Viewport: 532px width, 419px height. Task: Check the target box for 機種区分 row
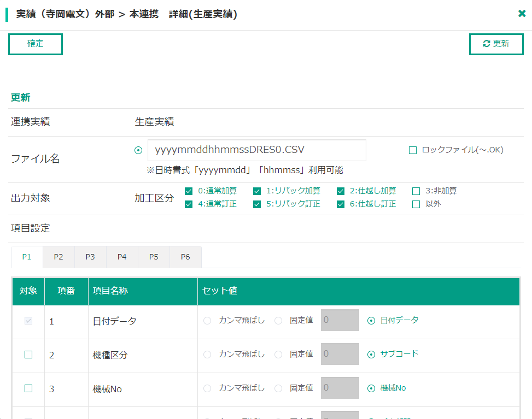tap(28, 355)
